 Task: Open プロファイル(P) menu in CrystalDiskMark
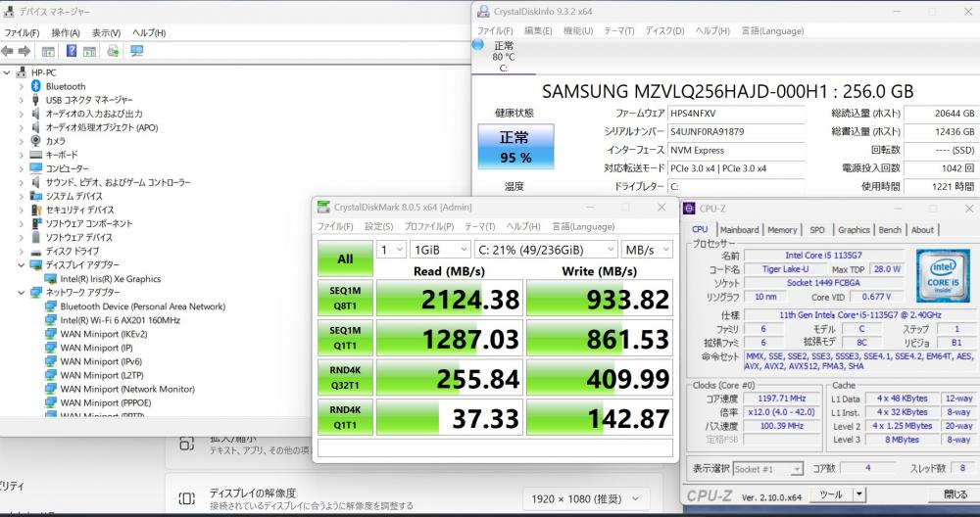(429, 226)
